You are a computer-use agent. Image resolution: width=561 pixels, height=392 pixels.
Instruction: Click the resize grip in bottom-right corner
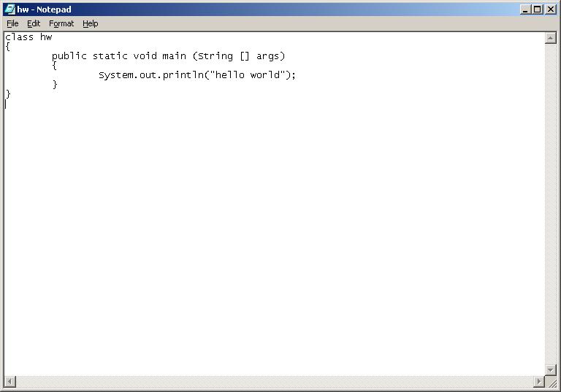click(x=552, y=383)
